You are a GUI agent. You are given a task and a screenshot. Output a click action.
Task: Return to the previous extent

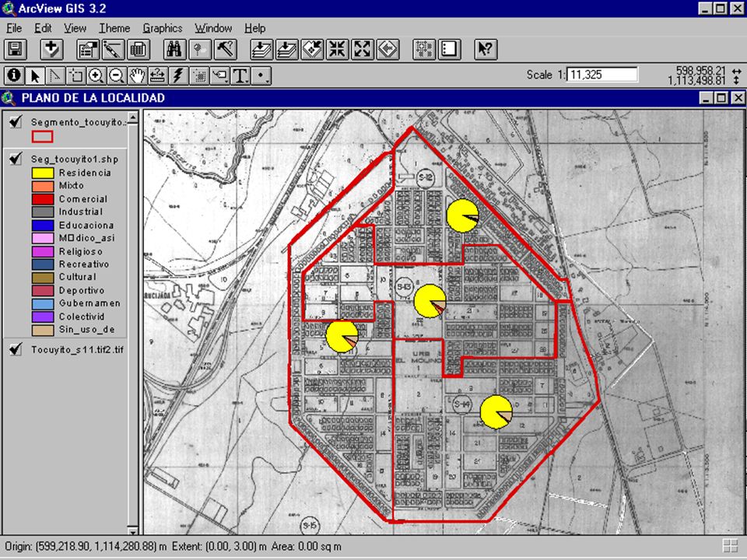pos(388,50)
